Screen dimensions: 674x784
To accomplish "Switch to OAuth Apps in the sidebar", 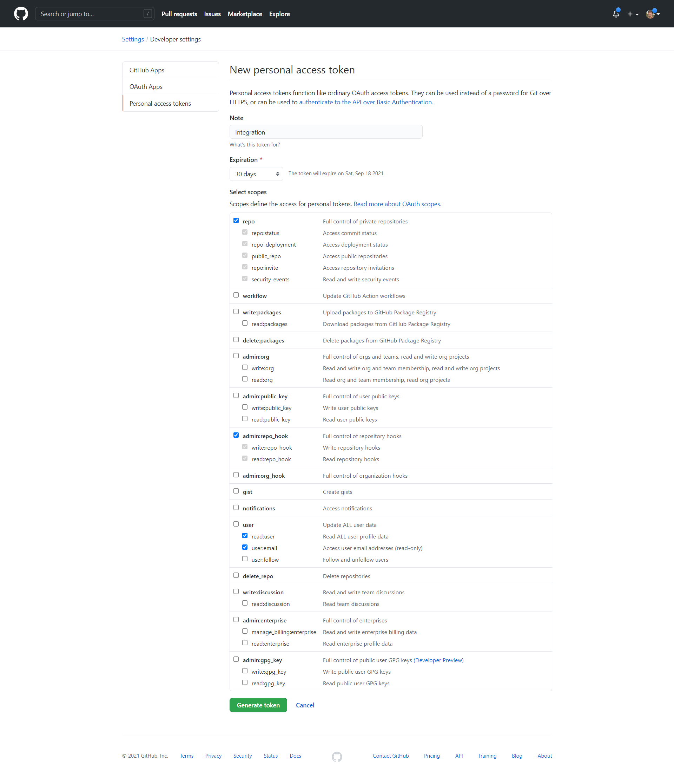I will tap(146, 86).
